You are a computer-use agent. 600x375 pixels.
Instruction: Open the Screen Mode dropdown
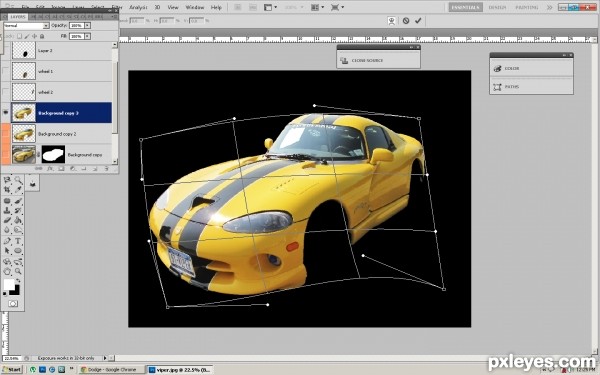coord(337,7)
